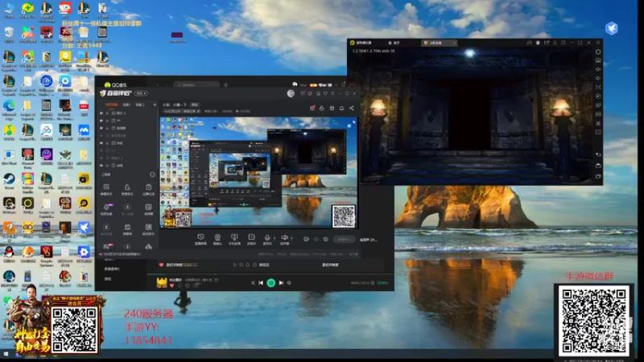Expand microphone options arrow
This screenshot has height=362, width=644.
274,238
